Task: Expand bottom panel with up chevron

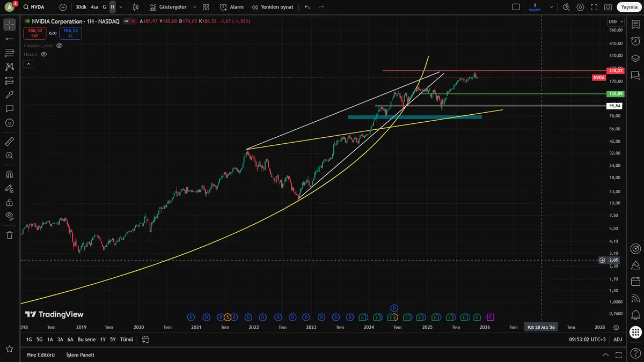Action: pyautogui.click(x=605, y=354)
